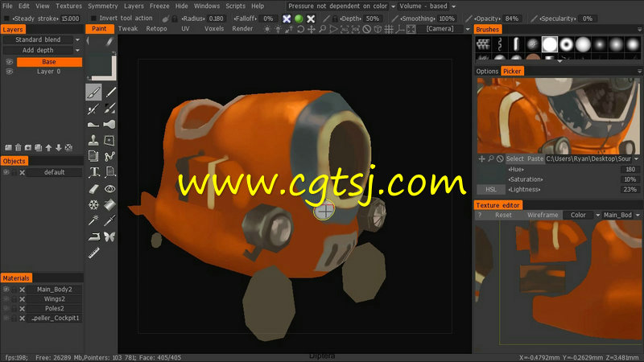Toggle the Radius pressure lock icon
Viewport: 644px width, 362px height.
tap(175, 19)
